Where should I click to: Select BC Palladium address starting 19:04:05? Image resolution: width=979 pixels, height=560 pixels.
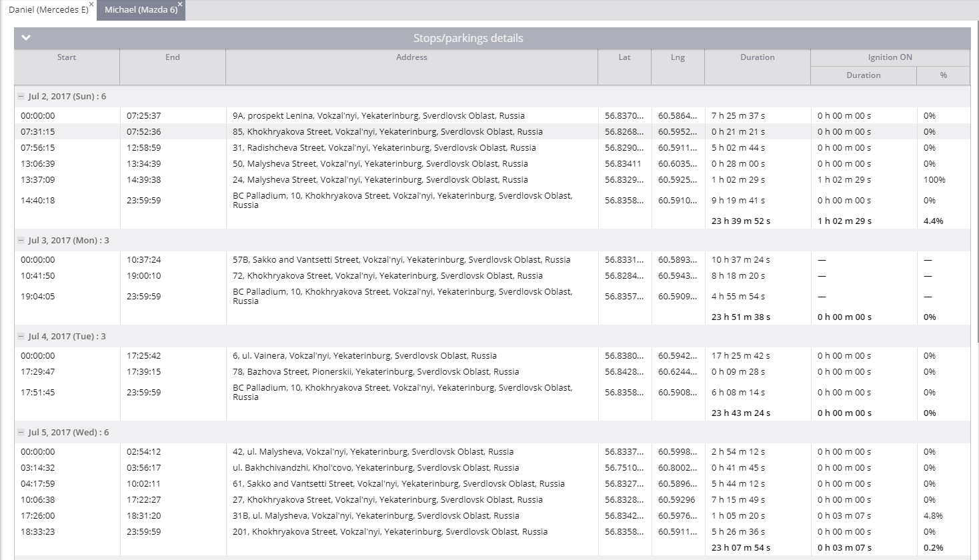coord(403,297)
